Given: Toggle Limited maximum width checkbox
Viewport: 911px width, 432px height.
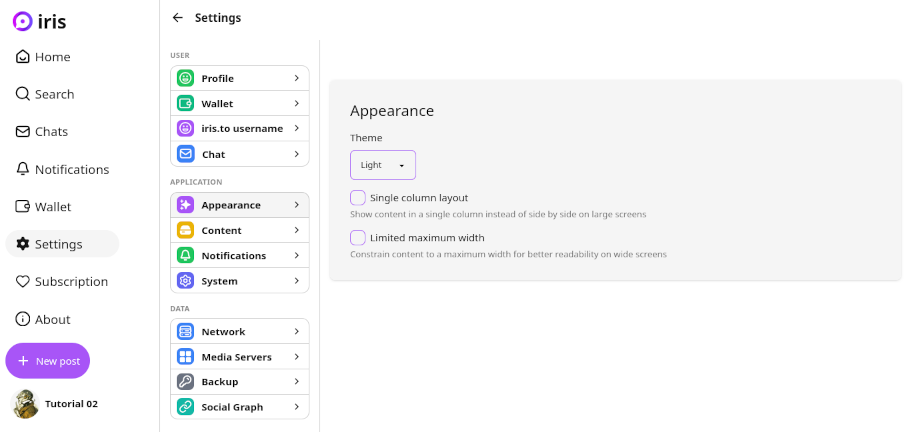Looking at the screenshot, I should (358, 238).
